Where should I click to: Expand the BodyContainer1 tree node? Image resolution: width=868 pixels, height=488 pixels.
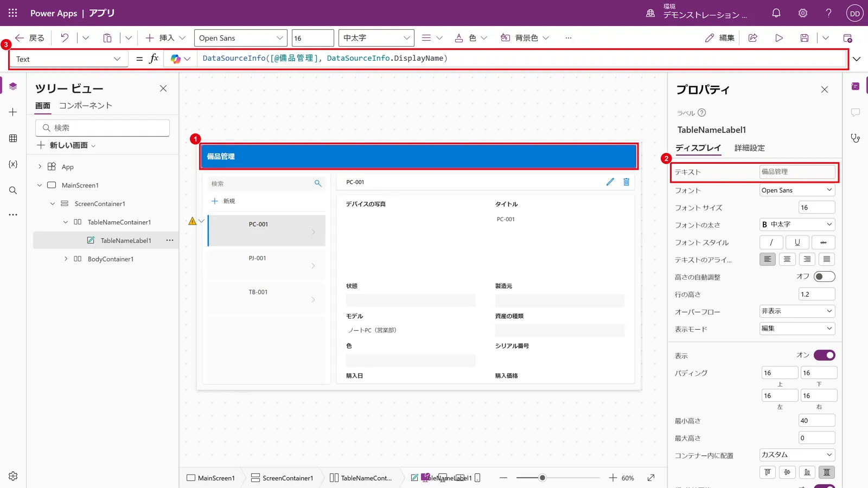click(x=66, y=259)
